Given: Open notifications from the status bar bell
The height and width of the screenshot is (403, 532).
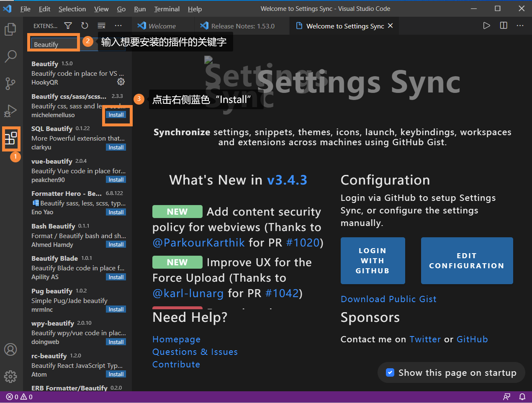Looking at the screenshot, I should coord(522,397).
